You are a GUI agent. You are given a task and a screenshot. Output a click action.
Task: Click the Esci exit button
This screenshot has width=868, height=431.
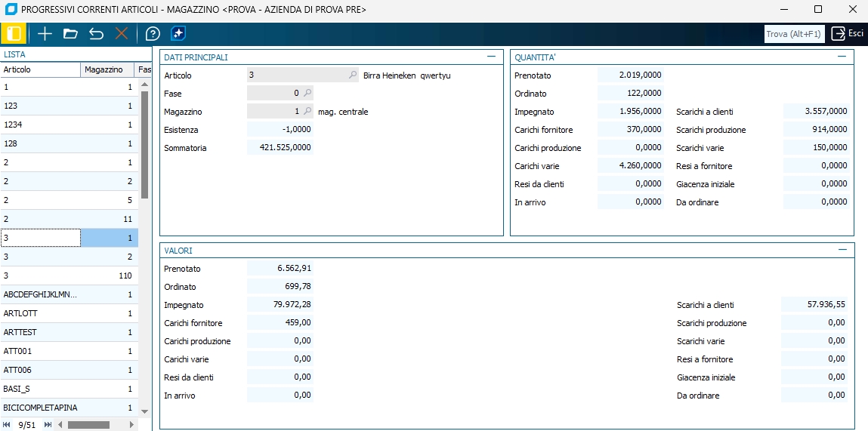848,33
